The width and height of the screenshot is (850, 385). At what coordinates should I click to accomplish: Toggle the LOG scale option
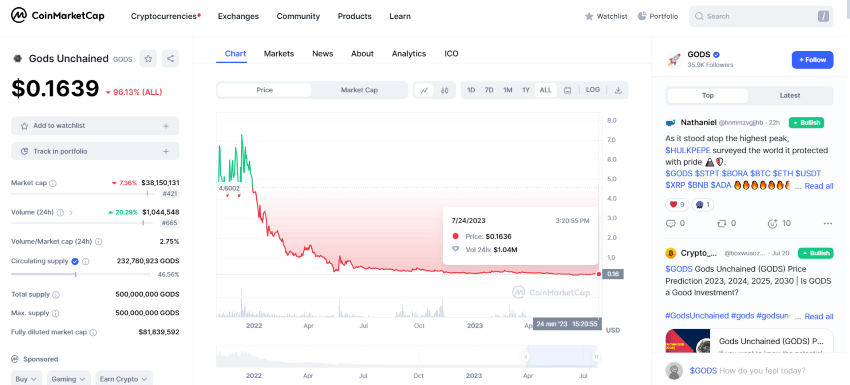coord(593,90)
